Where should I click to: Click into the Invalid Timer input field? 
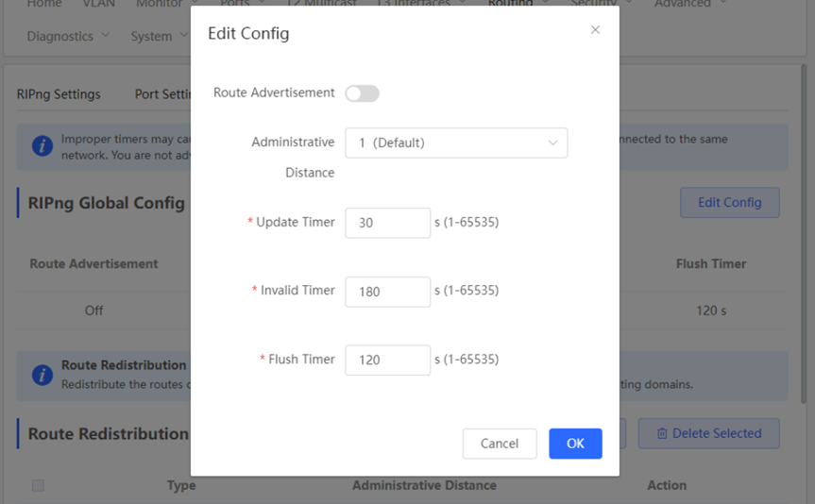coord(387,292)
